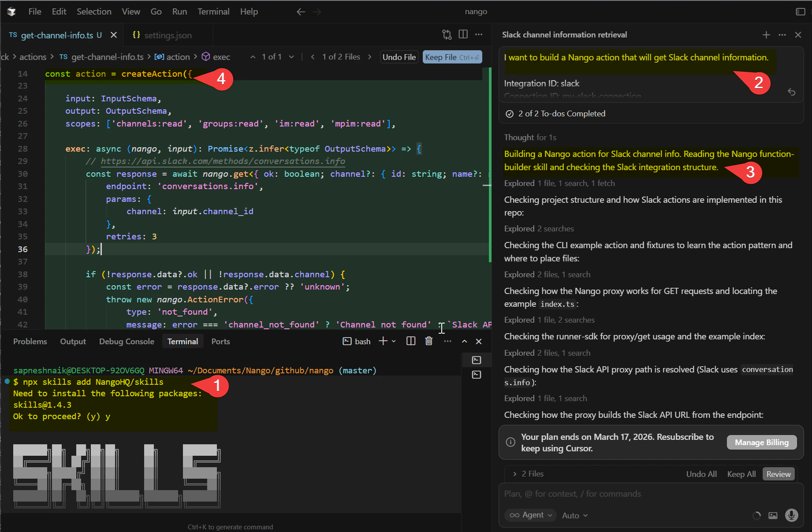Go to the previous change with the up chevron
This screenshot has width=812, height=532.
pyautogui.click(x=253, y=57)
